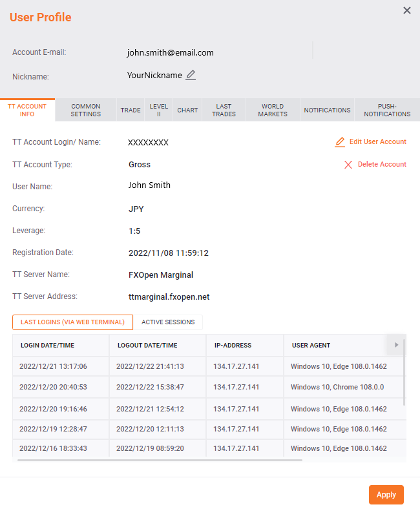Click the Delete Account link
This screenshot has width=420, height=509.
pyautogui.click(x=382, y=165)
